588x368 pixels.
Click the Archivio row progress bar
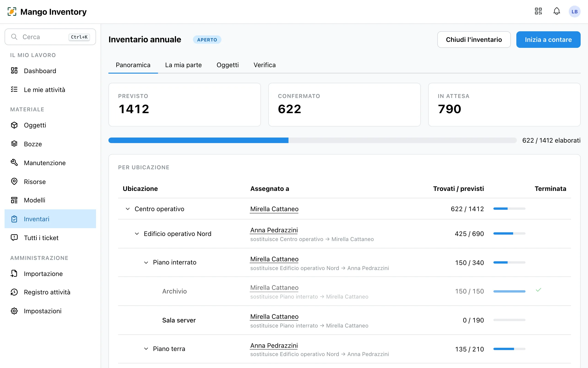(x=509, y=291)
